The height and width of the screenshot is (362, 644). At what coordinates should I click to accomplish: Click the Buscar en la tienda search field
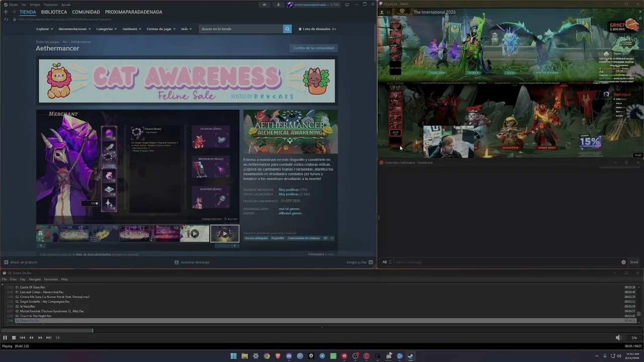point(241,29)
